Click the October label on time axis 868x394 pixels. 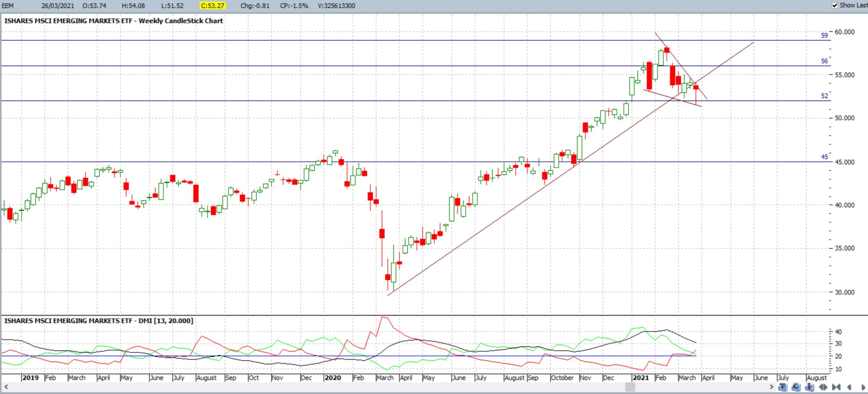562,378
